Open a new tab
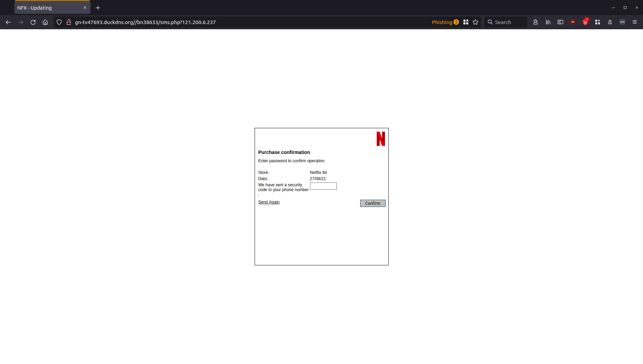This screenshot has height=364, width=643. 98,8
